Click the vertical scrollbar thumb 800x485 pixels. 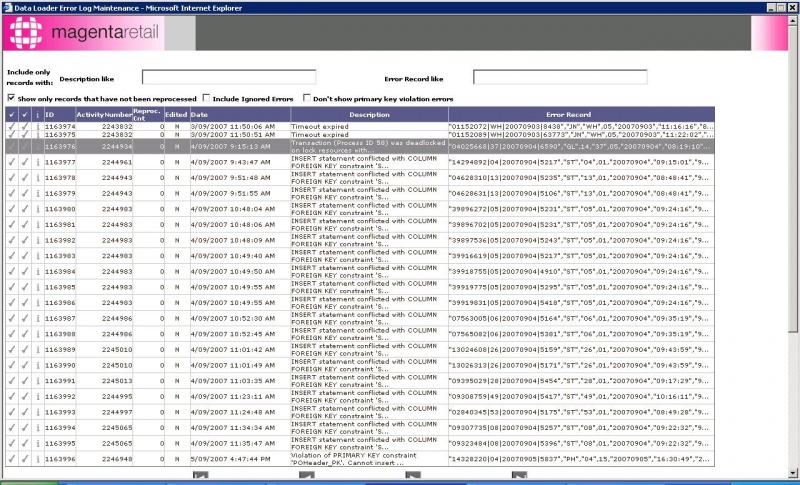(x=792, y=178)
